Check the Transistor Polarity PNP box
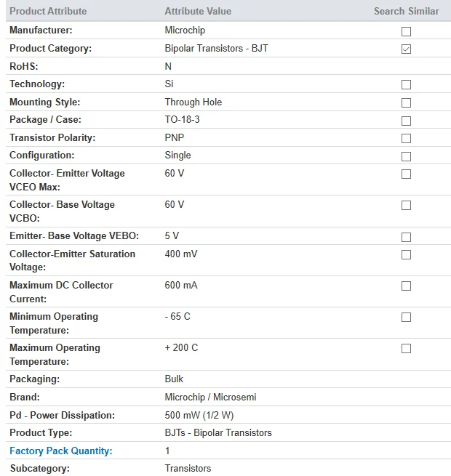 (x=406, y=138)
